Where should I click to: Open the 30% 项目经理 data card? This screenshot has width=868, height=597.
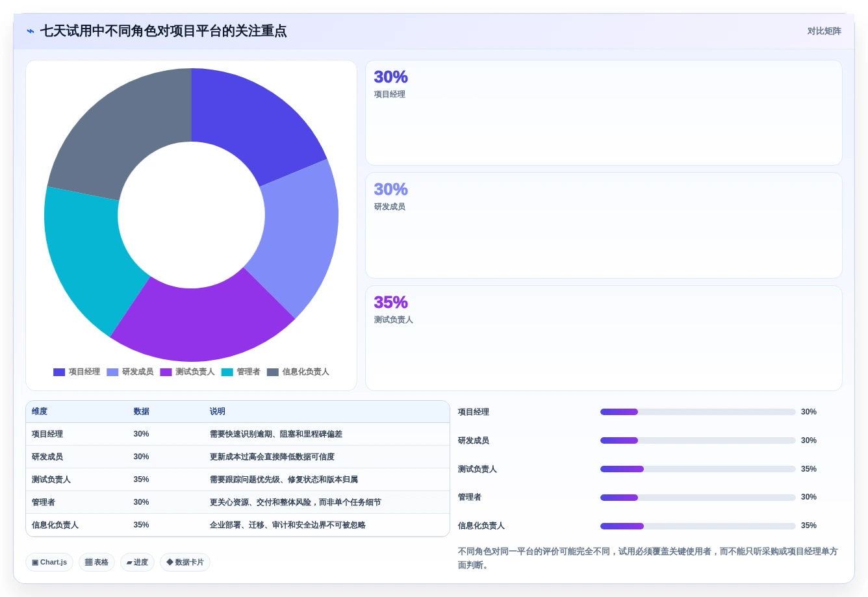tap(604, 113)
